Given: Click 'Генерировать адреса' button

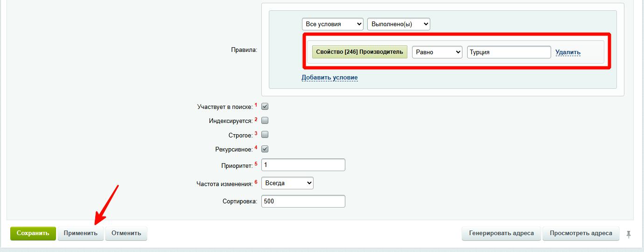Looking at the screenshot, I should click(501, 233).
